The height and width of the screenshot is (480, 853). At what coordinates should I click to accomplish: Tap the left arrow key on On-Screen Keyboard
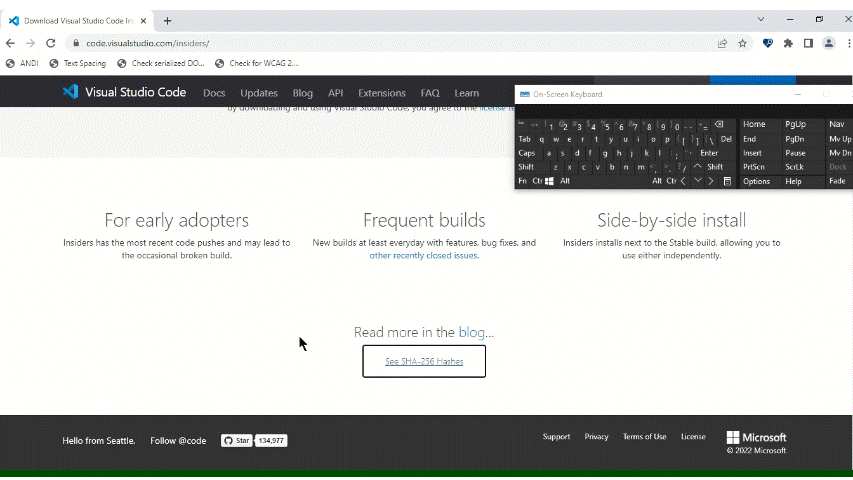pos(683,181)
